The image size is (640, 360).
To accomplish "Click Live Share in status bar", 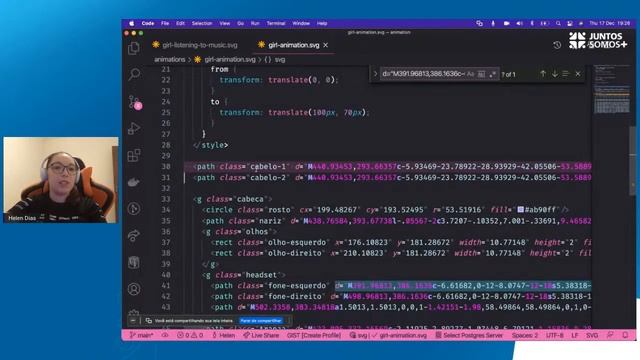I will pos(261,335).
